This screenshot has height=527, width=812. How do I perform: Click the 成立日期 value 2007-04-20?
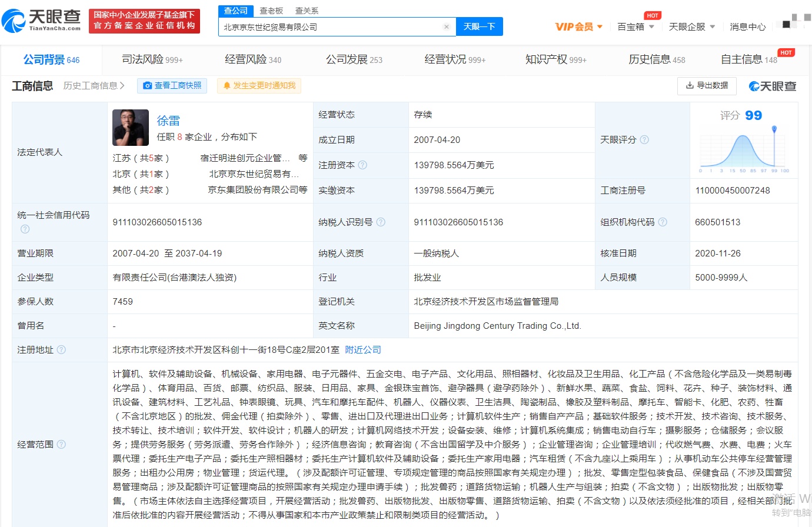click(x=437, y=140)
